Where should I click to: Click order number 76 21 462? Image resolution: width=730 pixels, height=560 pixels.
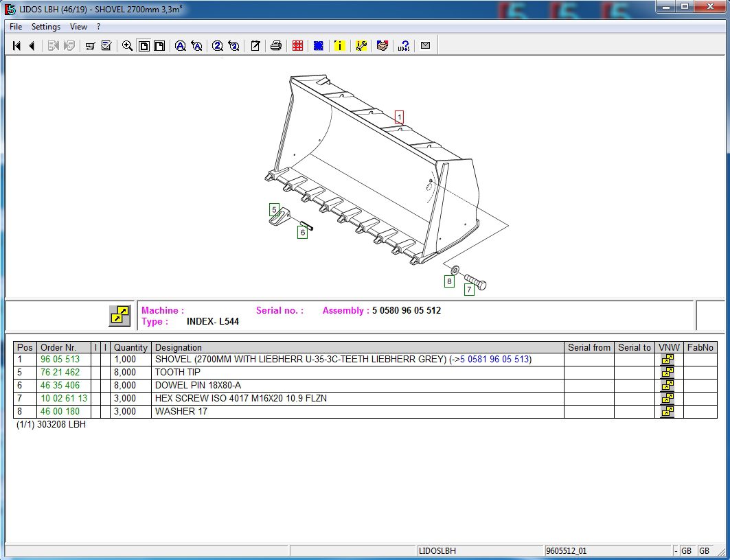[60, 373]
